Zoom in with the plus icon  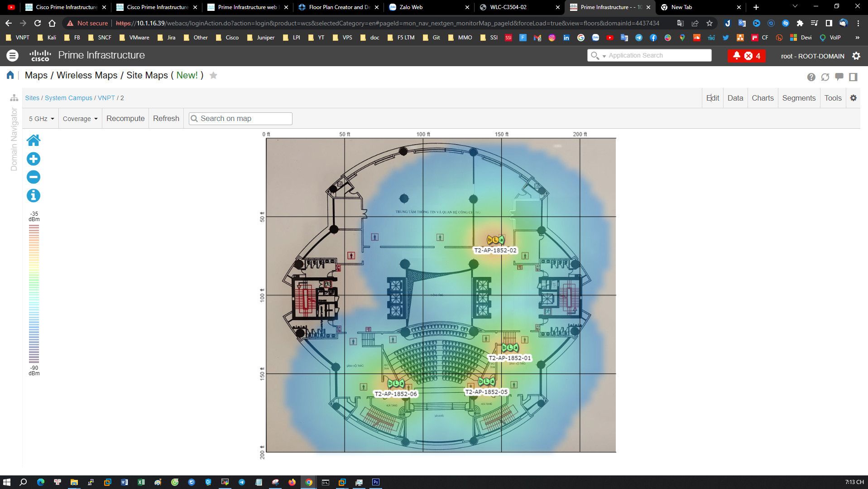click(34, 159)
